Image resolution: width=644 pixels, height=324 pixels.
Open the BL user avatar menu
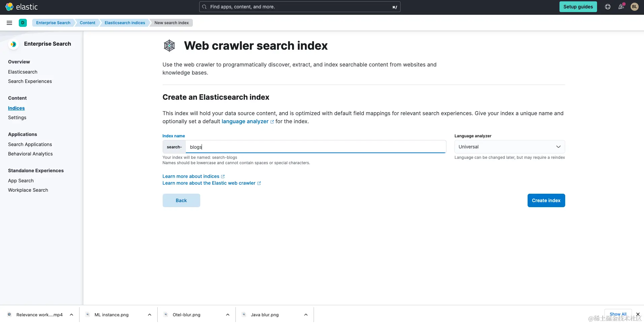635,7
